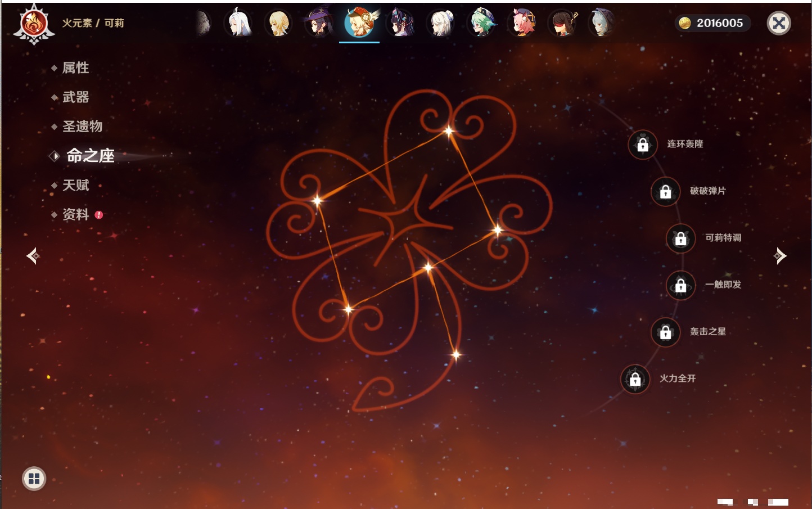Image resolution: width=812 pixels, height=509 pixels.
Task: Click the 一触即发 constellation label
Action: [x=723, y=285]
